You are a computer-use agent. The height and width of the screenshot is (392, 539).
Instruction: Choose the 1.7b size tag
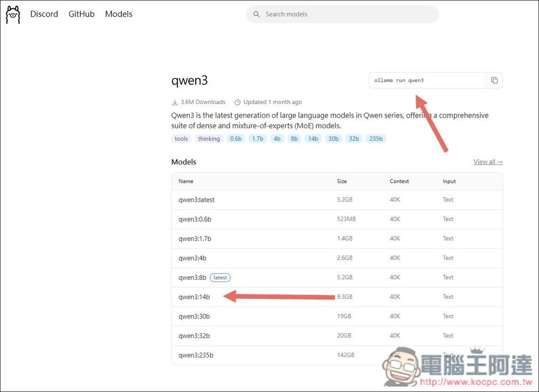[258, 139]
